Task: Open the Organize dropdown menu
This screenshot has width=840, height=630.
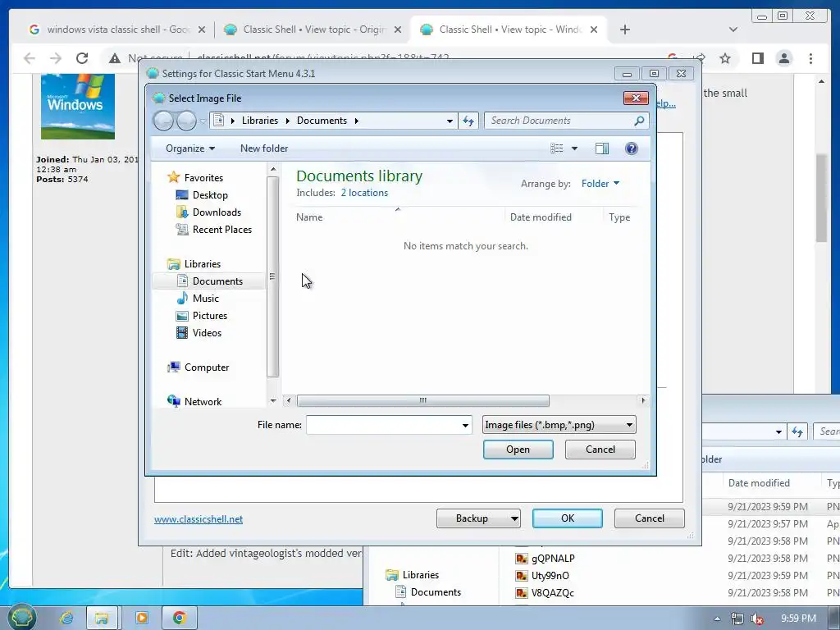Action: click(x=190, y=148)
